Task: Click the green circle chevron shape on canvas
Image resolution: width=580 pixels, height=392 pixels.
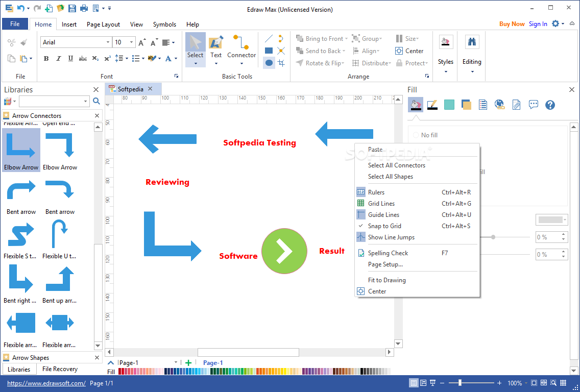Action: (x=284, y=251)
